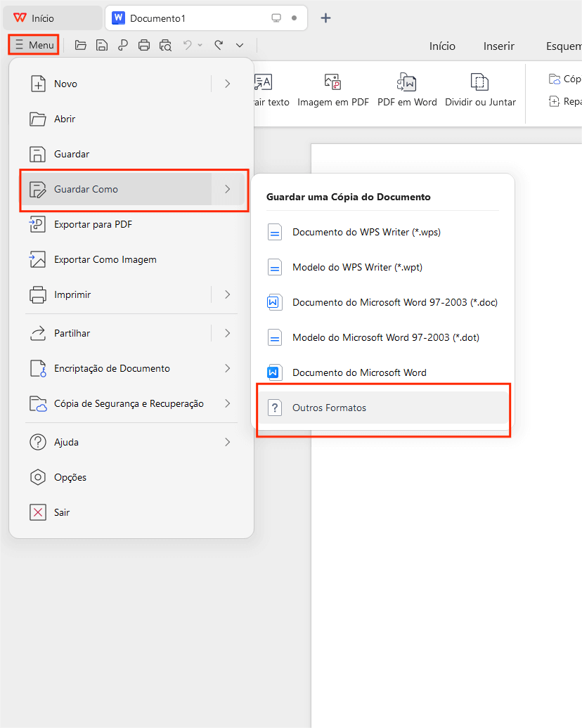This screenshot has width=582, height=728.
Task: Click the Imagem em PDF tool
Action: point(333,90)
